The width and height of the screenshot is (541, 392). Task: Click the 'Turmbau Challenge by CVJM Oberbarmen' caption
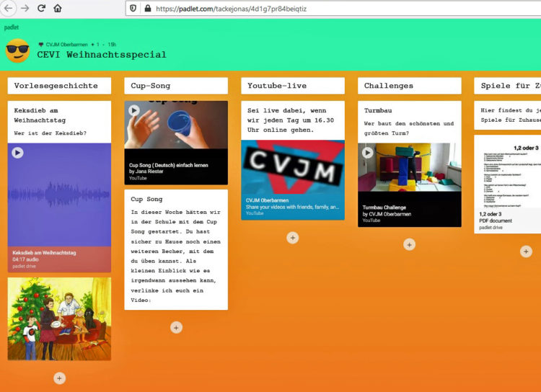click(x=387, y=210)
